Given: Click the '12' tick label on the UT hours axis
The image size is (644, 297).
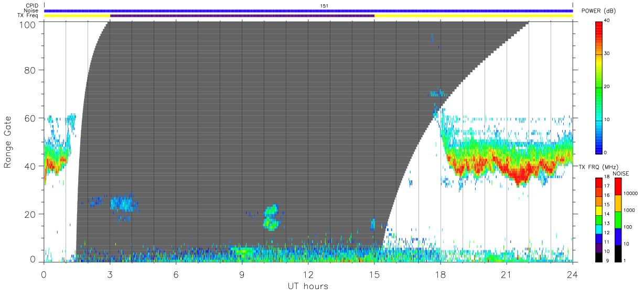Looking at the screenshot, I should 308,274.
